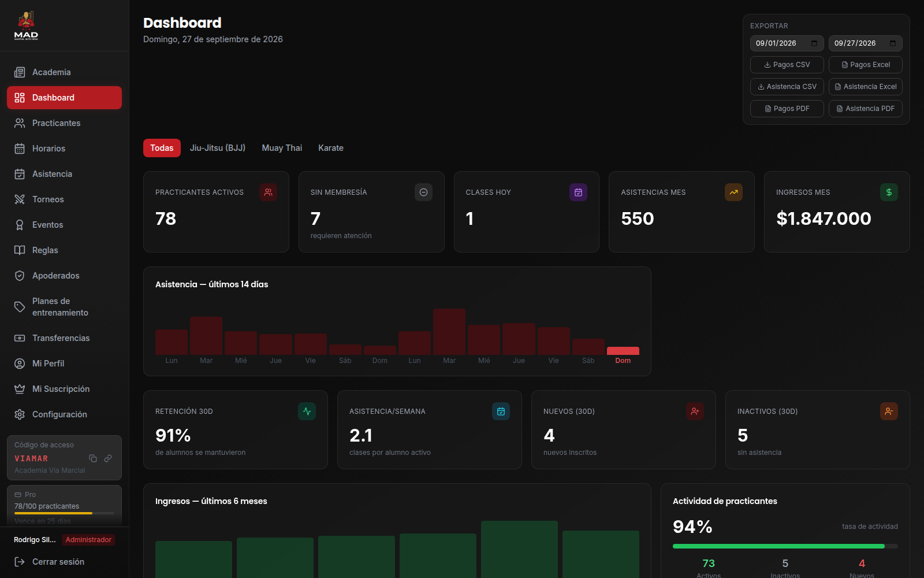Click the MAD academy logo
The image size is (924, 578).
(x=26, y=25)
